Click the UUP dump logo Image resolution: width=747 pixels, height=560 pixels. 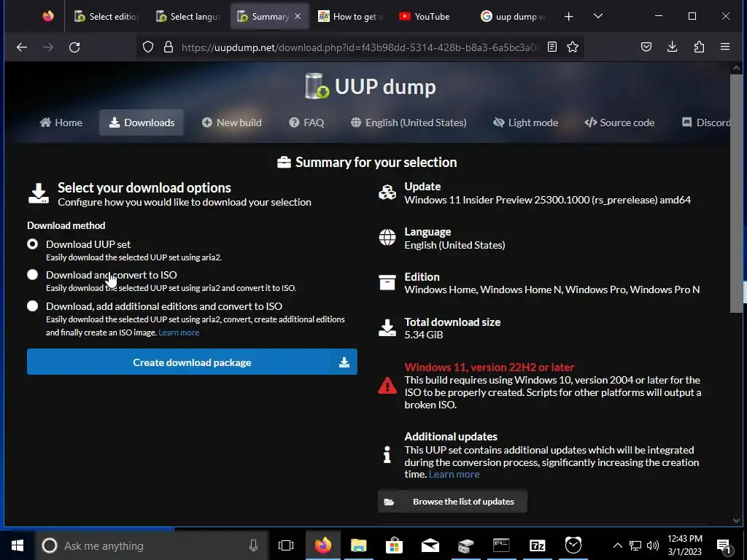pyautogui.click(x=370, y=86)
